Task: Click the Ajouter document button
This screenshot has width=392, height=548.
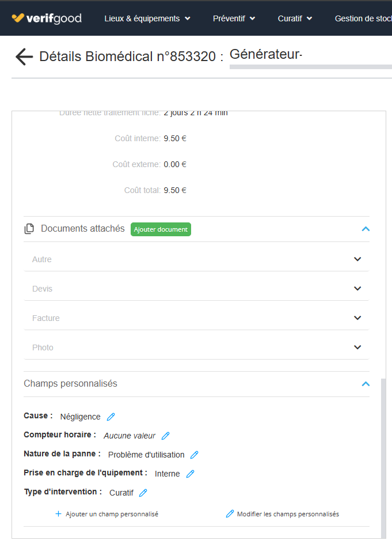Action: pos(161,229)
